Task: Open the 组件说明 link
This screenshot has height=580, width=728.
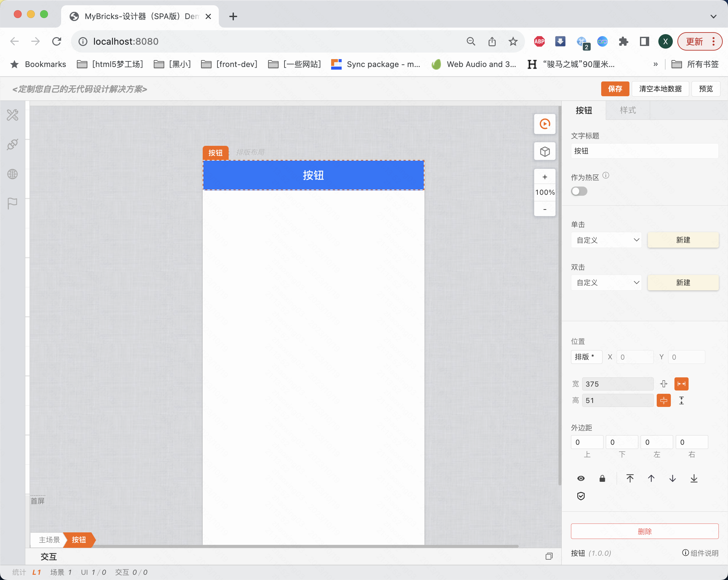Action: (x=700, y=553)
